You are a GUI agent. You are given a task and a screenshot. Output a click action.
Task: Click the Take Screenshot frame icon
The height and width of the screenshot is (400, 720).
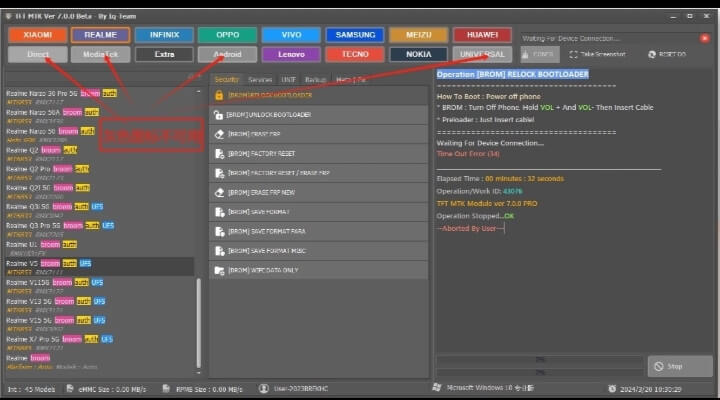(x=574, y=54)
